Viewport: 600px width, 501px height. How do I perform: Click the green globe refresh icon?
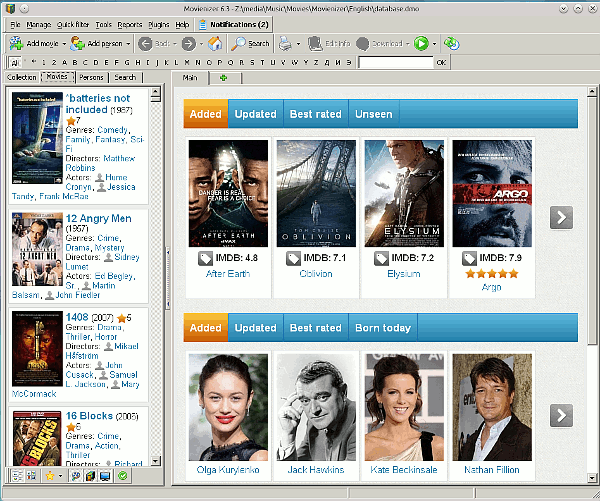pos(452,44)
